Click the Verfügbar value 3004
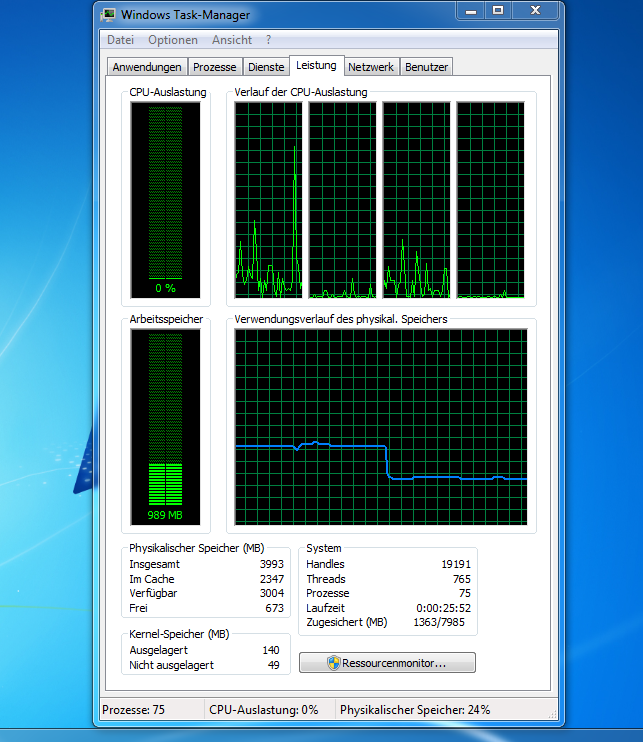Viewport: 643px width, 742px height. coord(272,593)
